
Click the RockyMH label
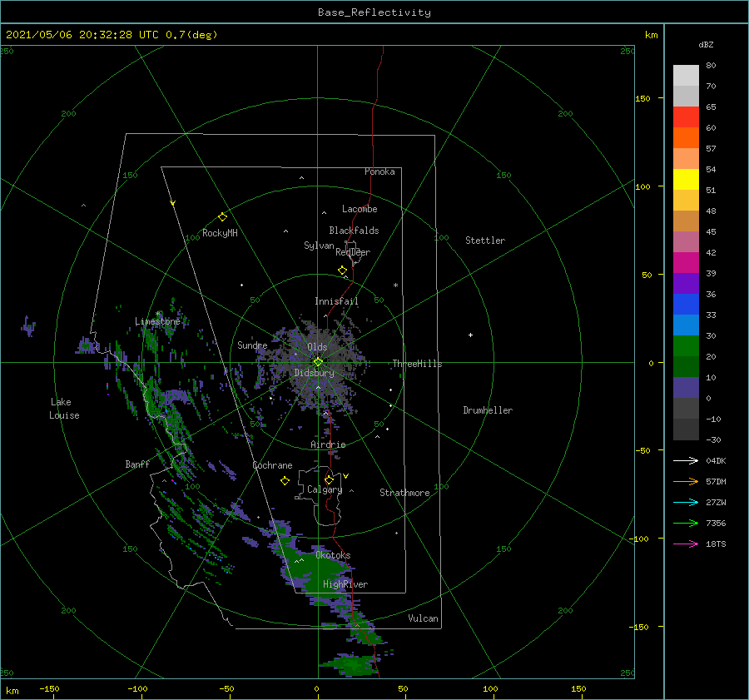click(x=220, y=233)
